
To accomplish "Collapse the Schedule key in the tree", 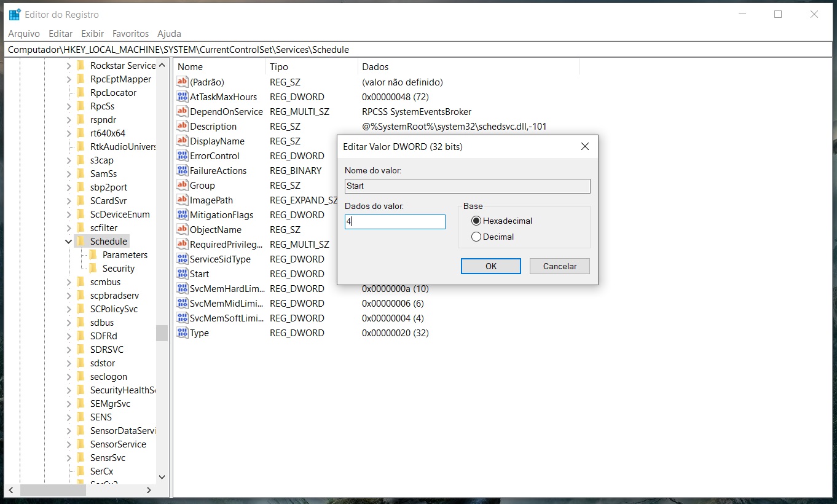I will [x=68, y=242].
